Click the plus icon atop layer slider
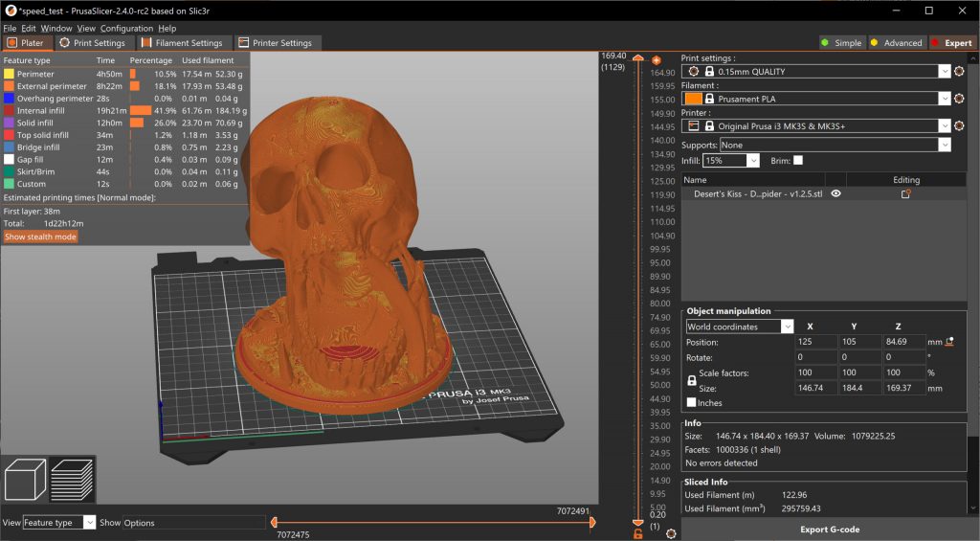The width and height of the screenshot is (980, 541). click(x=657, y=60)
